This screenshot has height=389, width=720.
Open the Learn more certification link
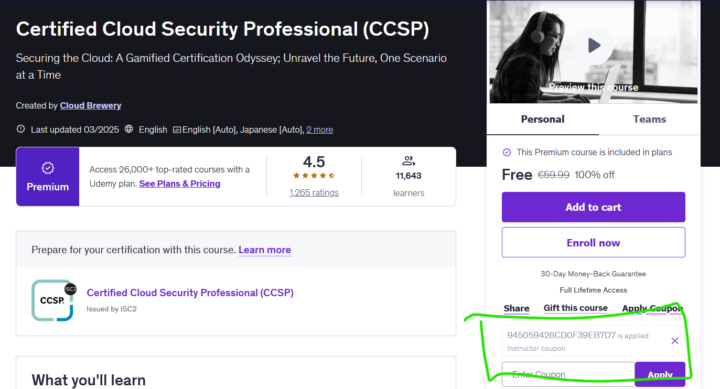click(x=264, y=250)
